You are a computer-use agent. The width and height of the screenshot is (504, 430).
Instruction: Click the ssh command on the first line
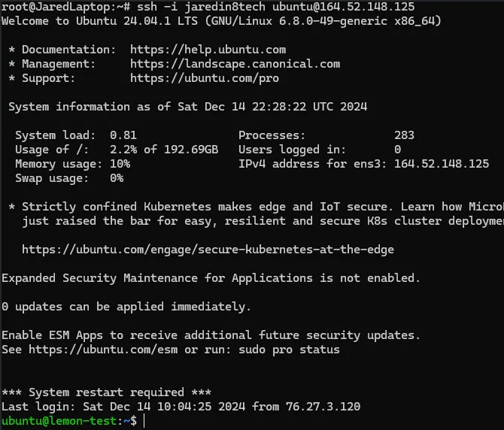coord(276,7)
